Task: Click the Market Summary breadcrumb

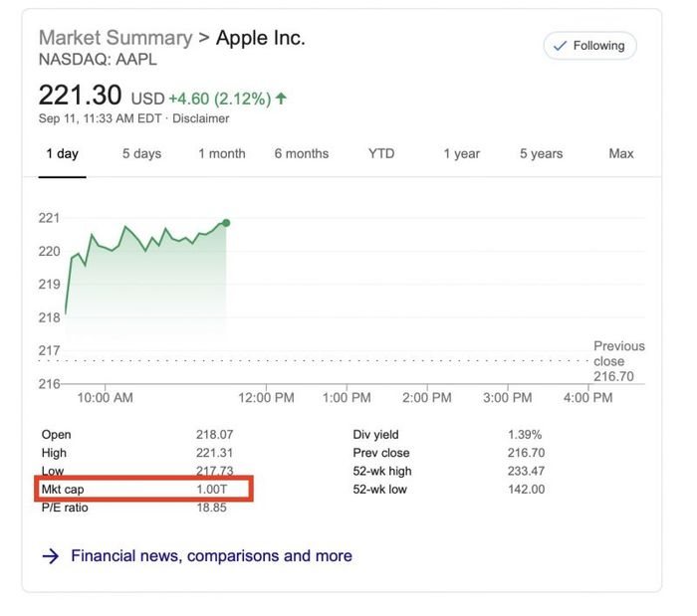Action: click(115, 39)
